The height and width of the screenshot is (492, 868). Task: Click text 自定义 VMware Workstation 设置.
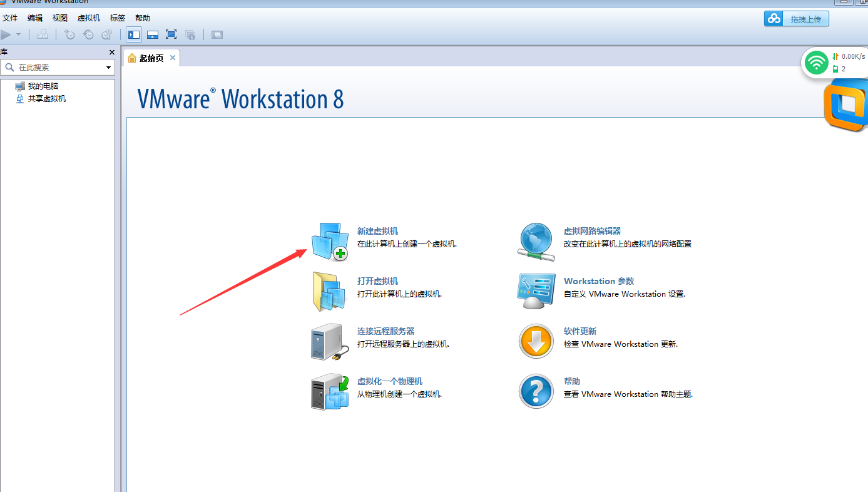(625, 294)
